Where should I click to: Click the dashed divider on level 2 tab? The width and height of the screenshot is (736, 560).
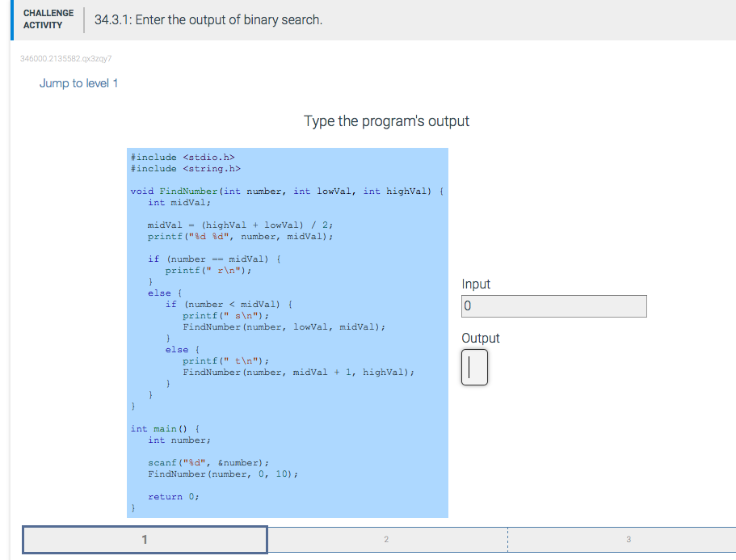click(x=507, y=539)
